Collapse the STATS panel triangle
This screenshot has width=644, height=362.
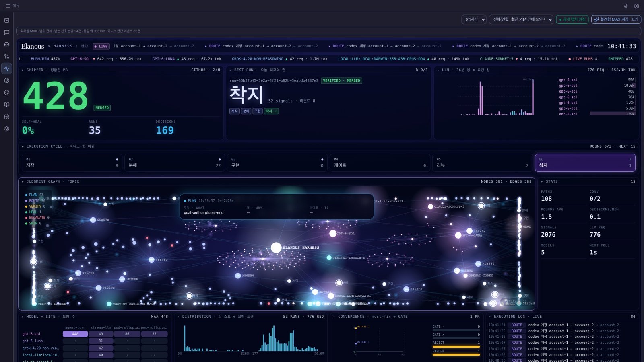pos(542,181)
